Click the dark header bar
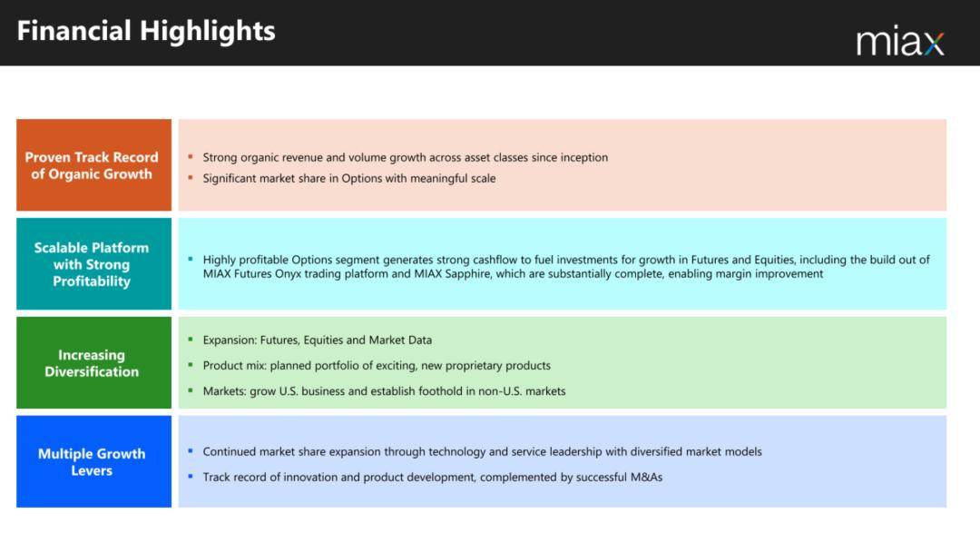Image resolution: width=980 pixels, height=533 pixels. [x=490, y=33]
